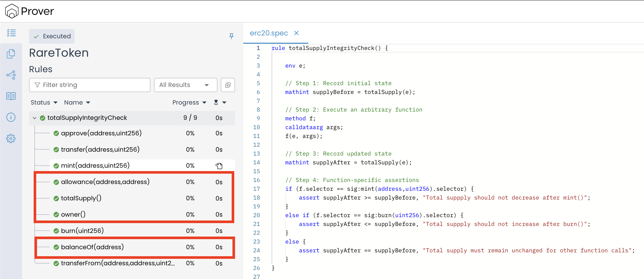The height and width of the screenshot is (279, 644).
Task: Open the settings gear sidebar icon
Action: click(x=11, y=138)
